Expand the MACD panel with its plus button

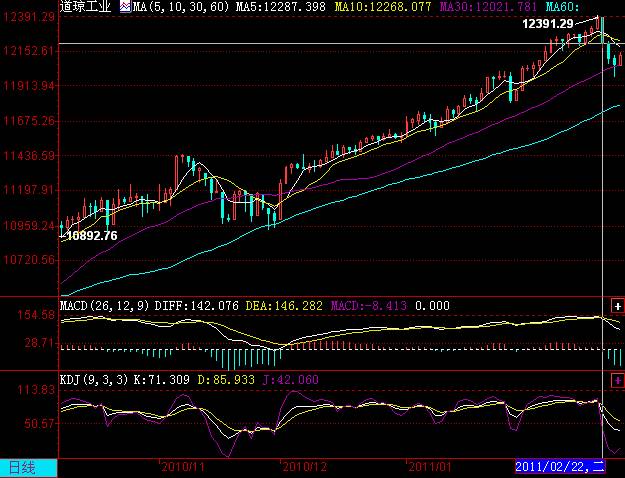click(617, 306)
